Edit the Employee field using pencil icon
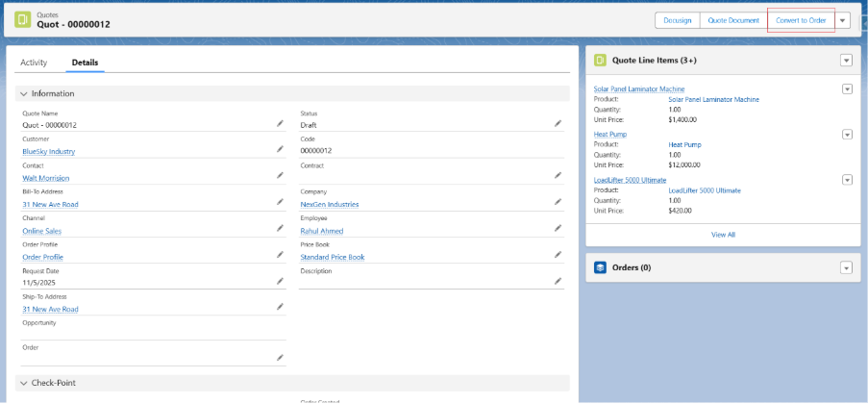Image resolution: width=868 pixels, height=404 pixels. (558, 229)
